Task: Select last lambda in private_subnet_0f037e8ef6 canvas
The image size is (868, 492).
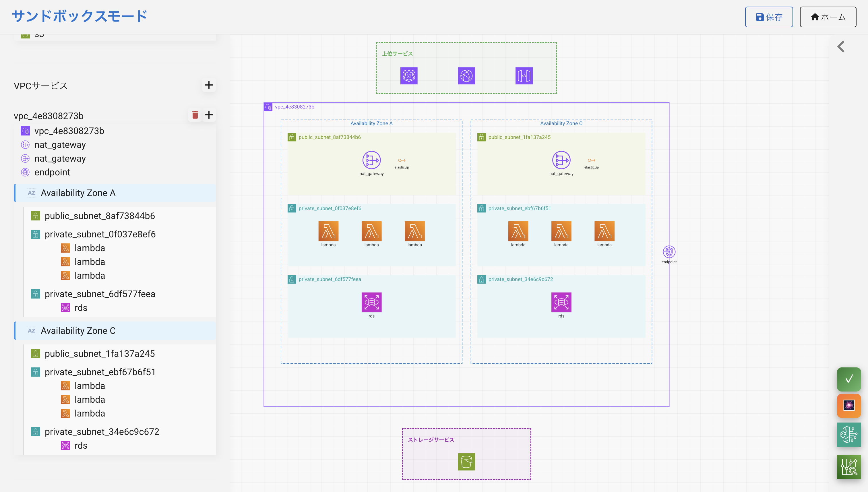Action: click(414, 231)
